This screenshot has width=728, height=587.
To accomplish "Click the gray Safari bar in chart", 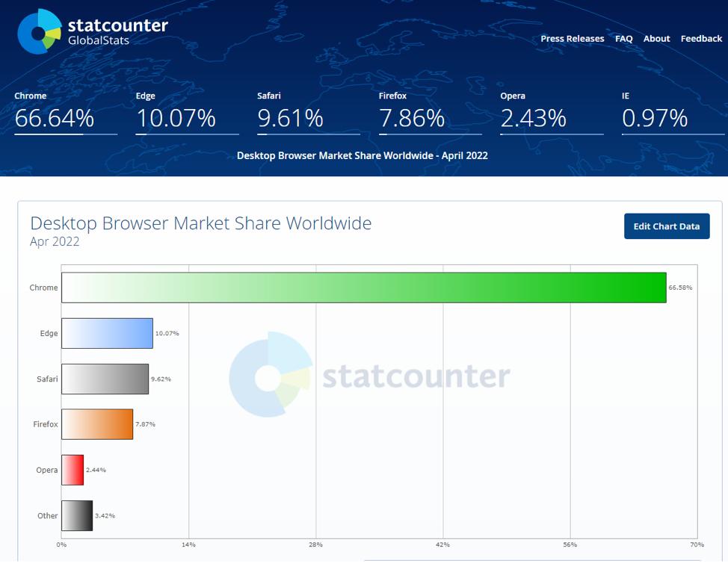I will [x=105, y=379].
